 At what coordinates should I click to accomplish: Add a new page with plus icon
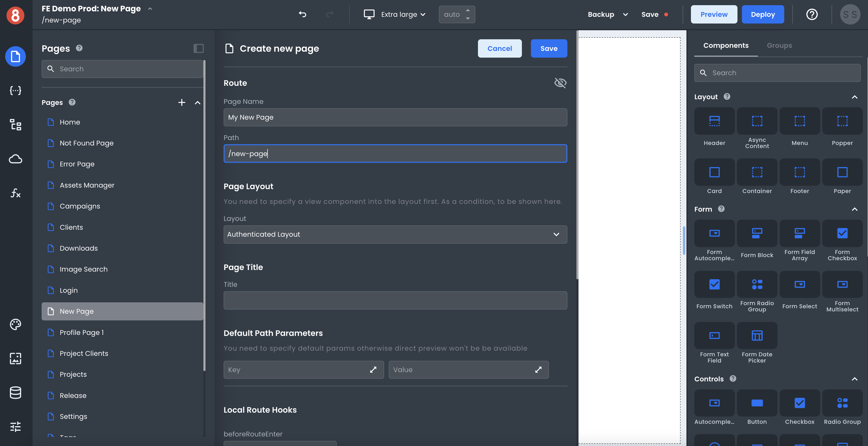(x=182, y=102)
